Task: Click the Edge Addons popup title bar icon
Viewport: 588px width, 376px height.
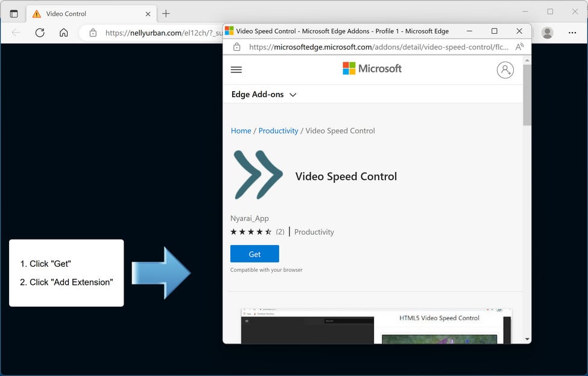Action: 229,31
